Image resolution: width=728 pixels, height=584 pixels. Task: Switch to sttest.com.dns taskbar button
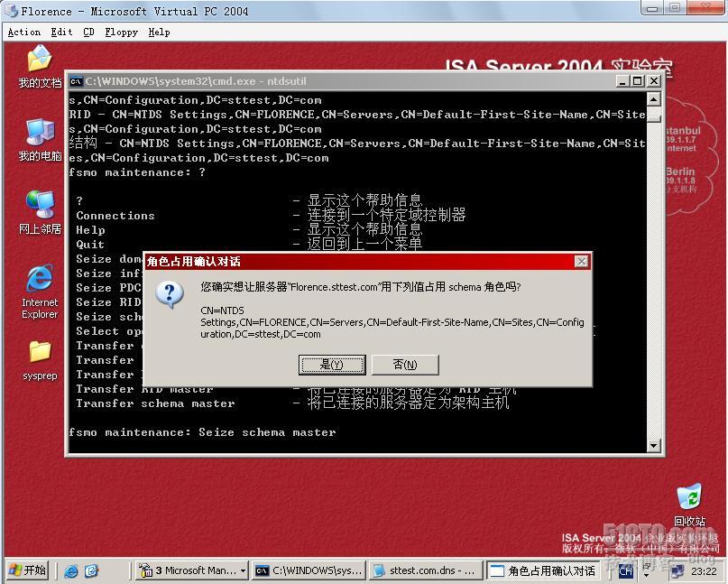[x=425, y=570]
